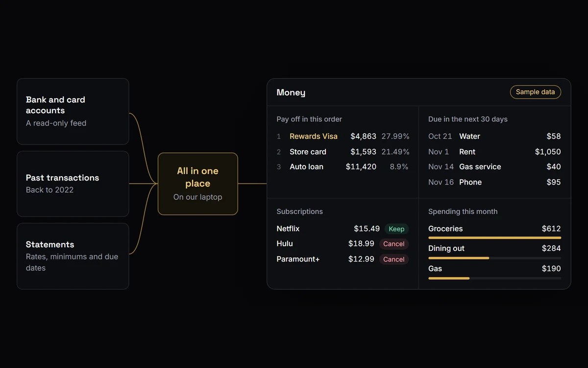The width and height of the screenshot is (588, 368).
Task: Click the Cancel tag next to Paramount+
Action: 393,259
